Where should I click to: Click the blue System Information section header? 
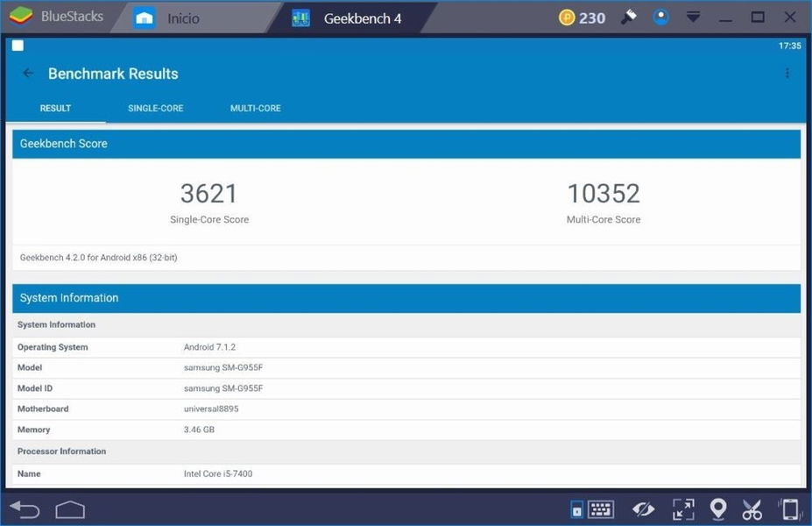pyautogui.click(x=406, y=298)
